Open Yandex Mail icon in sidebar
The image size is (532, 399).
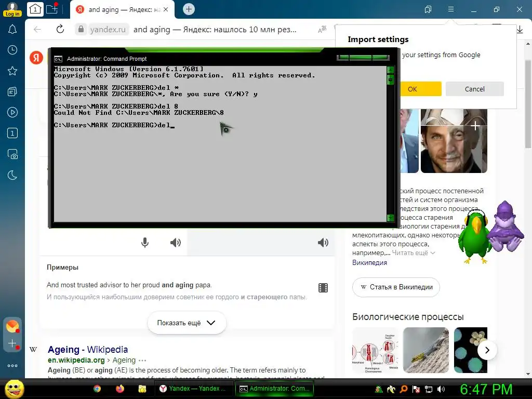pyautogui.click(x=12, y=326)
